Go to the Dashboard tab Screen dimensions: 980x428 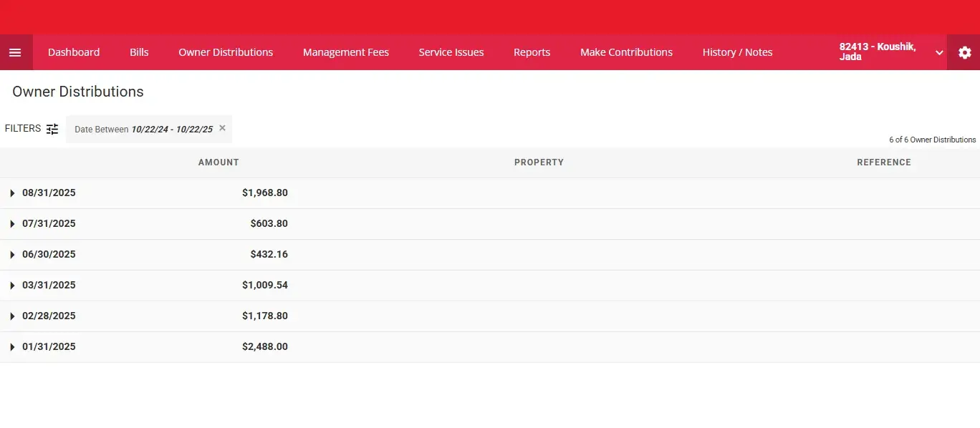coord(74,52)
